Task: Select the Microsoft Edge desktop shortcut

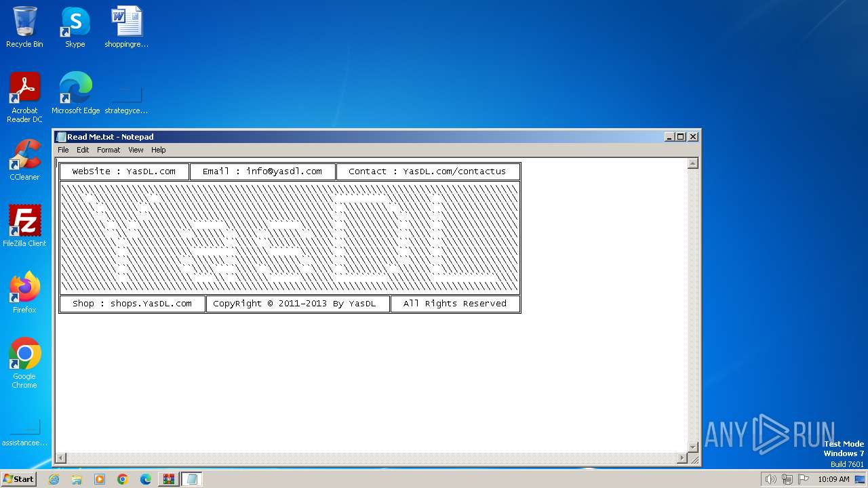Action: click(75, 94)
